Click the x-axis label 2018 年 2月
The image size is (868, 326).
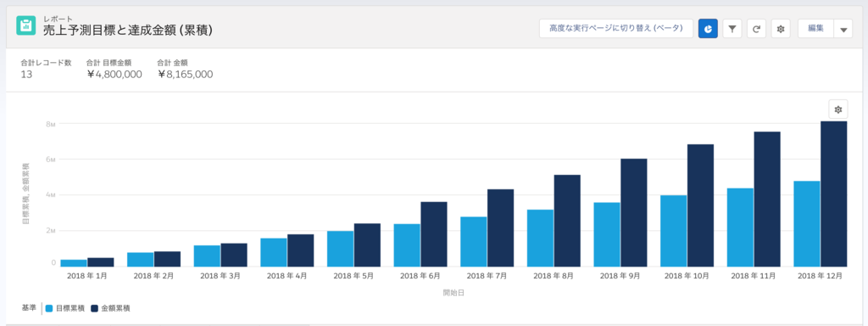coord(153,276)
